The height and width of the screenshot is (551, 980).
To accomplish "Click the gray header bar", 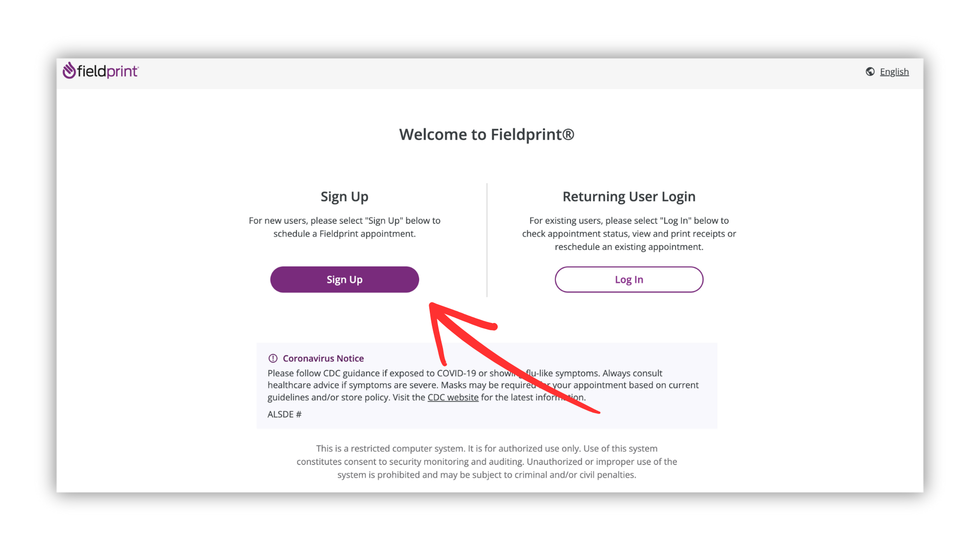I will [490, 73].
